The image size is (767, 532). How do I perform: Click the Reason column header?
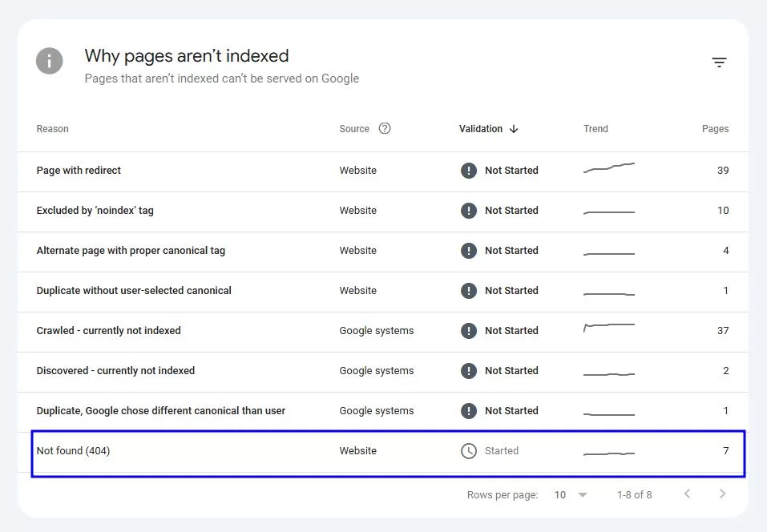pos(52,129)
